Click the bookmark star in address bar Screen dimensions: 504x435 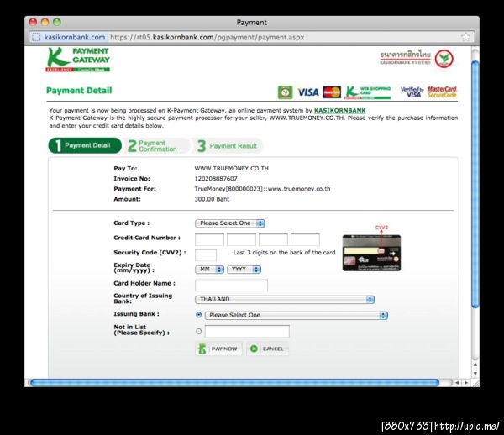465,37
